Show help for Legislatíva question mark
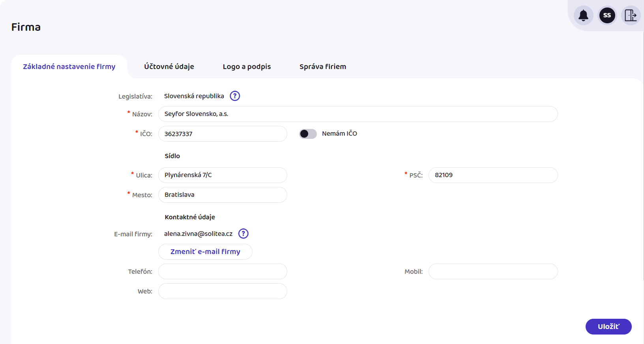644x344 pixels. [x=235, y=96]
